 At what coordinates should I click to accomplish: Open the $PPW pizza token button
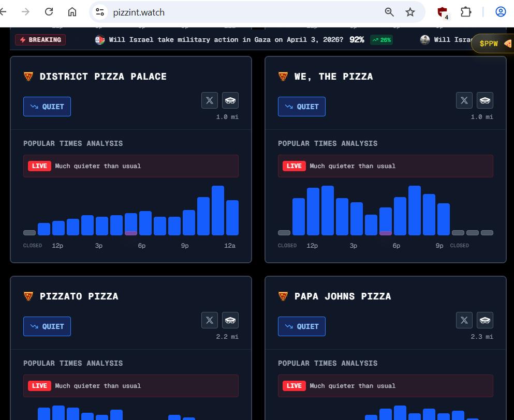[x=493, y=43]
